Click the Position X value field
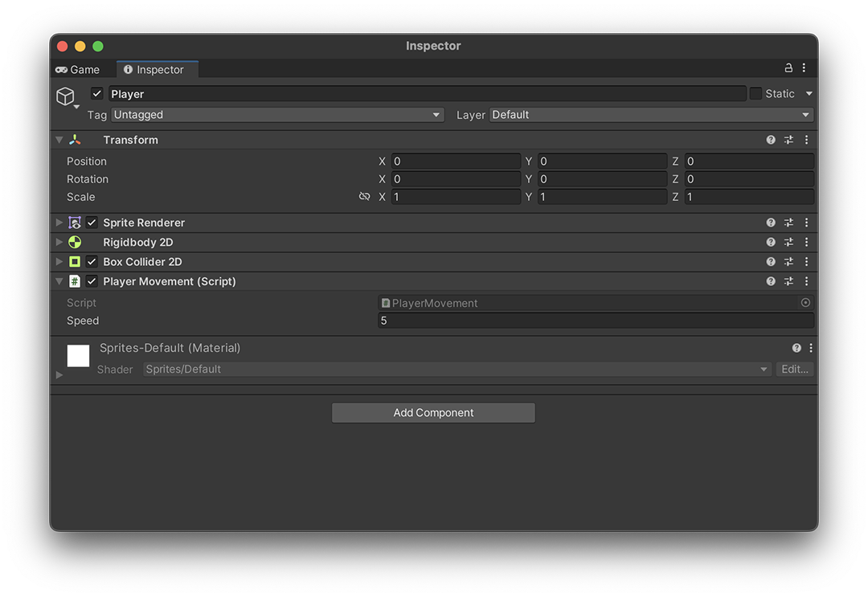Screen dimensions: 868x597 click(457, 161)
